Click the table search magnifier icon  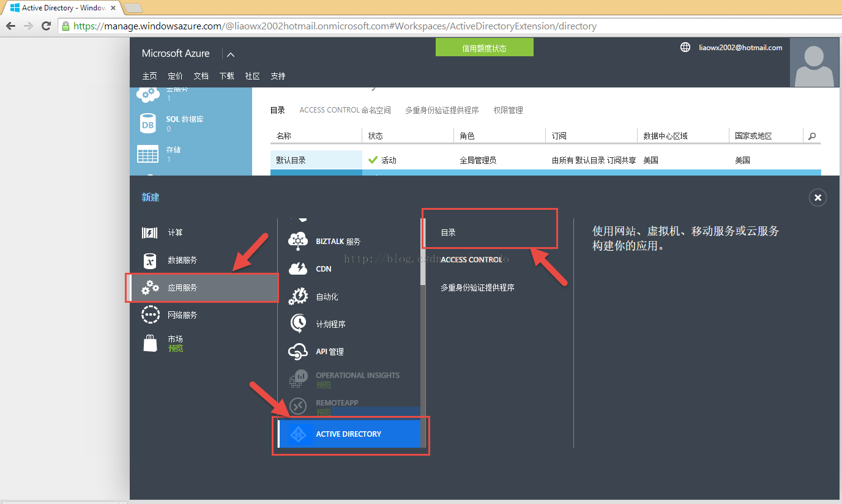(x=812, y=136)
